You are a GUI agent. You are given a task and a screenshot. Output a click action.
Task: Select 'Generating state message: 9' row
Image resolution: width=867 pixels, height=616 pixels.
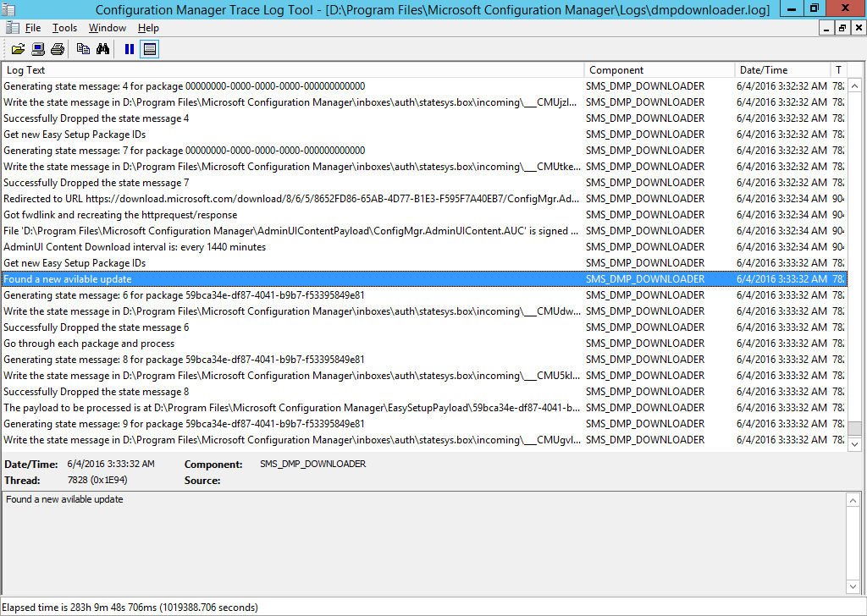[424, 424]
